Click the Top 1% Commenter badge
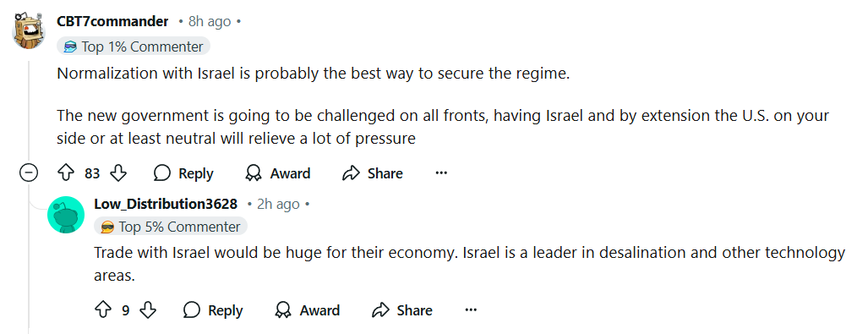868x334 pixels. [134, 47]
